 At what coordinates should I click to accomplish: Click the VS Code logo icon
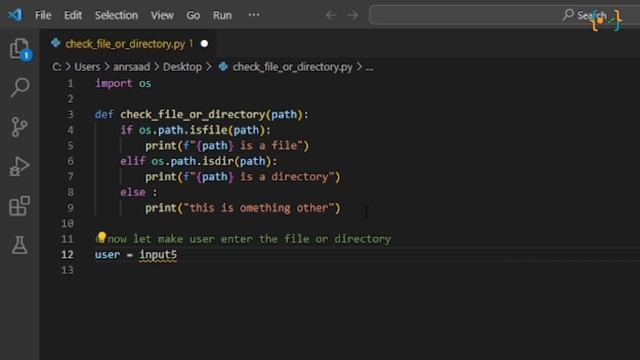click(16, 15)
